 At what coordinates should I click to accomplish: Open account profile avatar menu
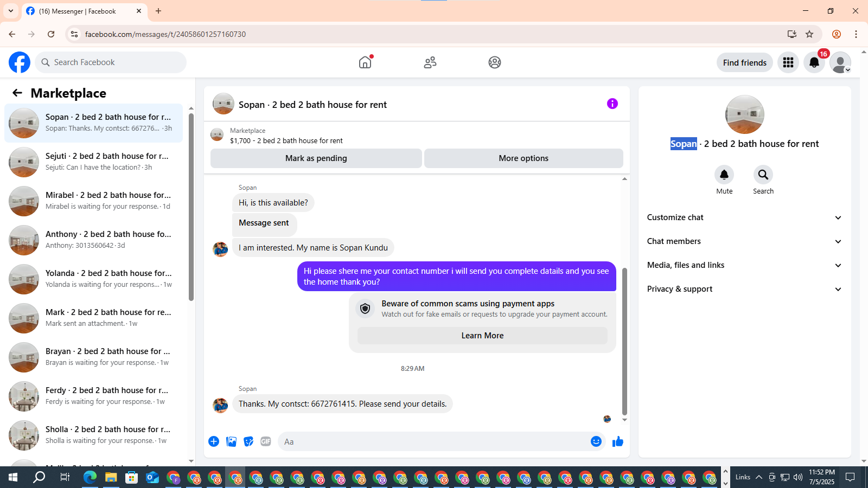tap(840, 62)
